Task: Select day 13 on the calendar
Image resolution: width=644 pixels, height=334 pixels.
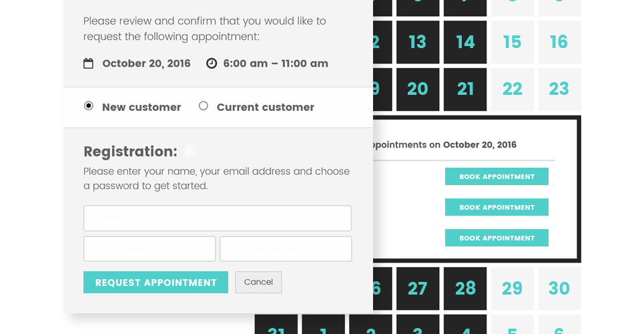Action: click(x=418, y=42)
